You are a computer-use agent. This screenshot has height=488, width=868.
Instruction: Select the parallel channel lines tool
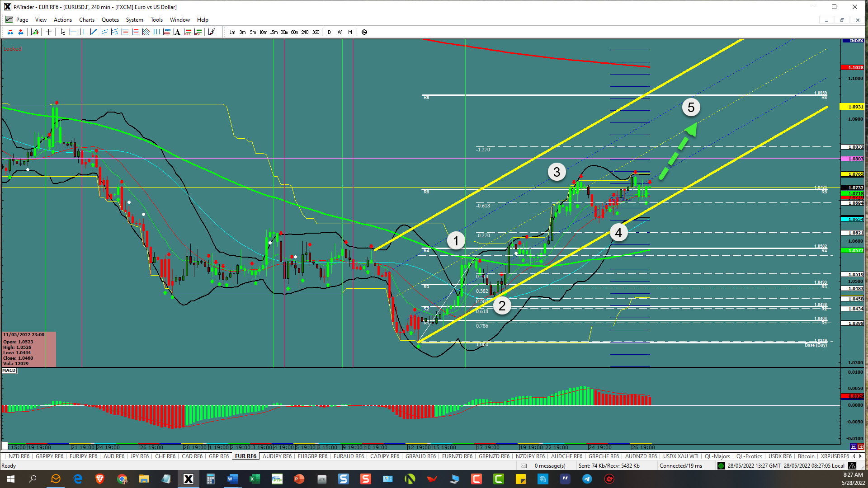(x=104, y=32)
